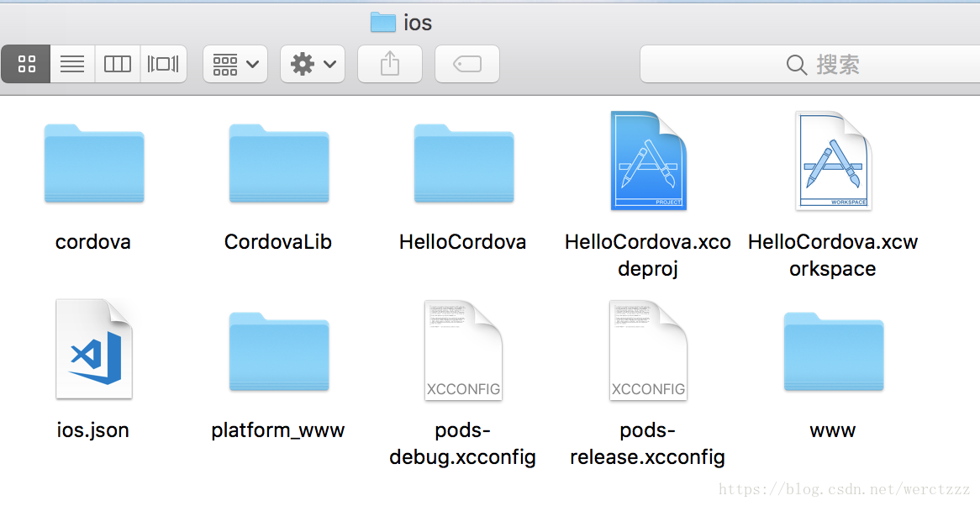Viewport: 980px width, 506px height.
Task: Switch to list view mode
Action: tap(72, 64)
